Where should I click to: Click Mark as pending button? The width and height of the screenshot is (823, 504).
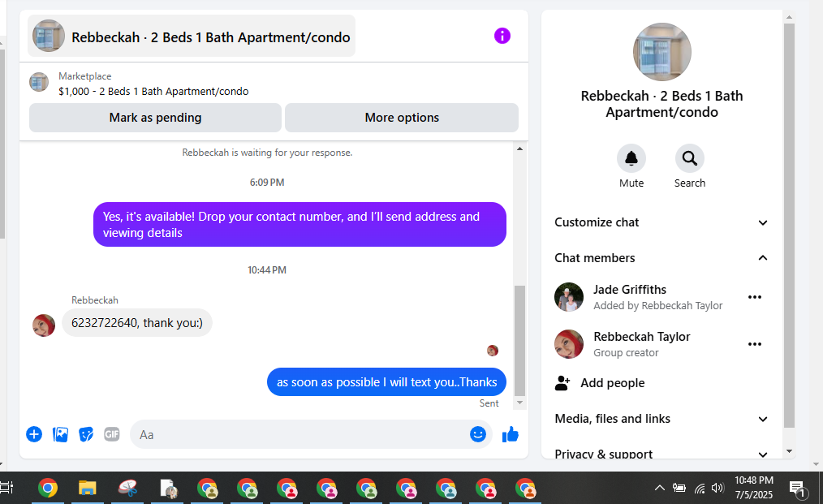click(x=155, y=118)
